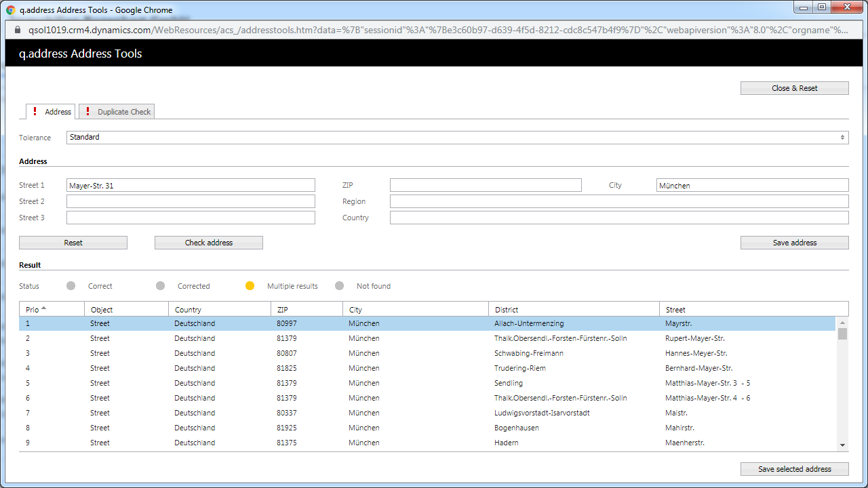The width and height of the screenshot is (868, 488).
Task: Click the Object column header
Action: pyautogui.click(x=126, y=309)
